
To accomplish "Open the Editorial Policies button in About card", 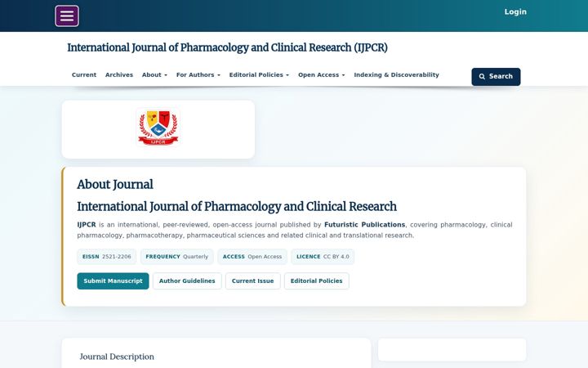I will tap(317, 280).
